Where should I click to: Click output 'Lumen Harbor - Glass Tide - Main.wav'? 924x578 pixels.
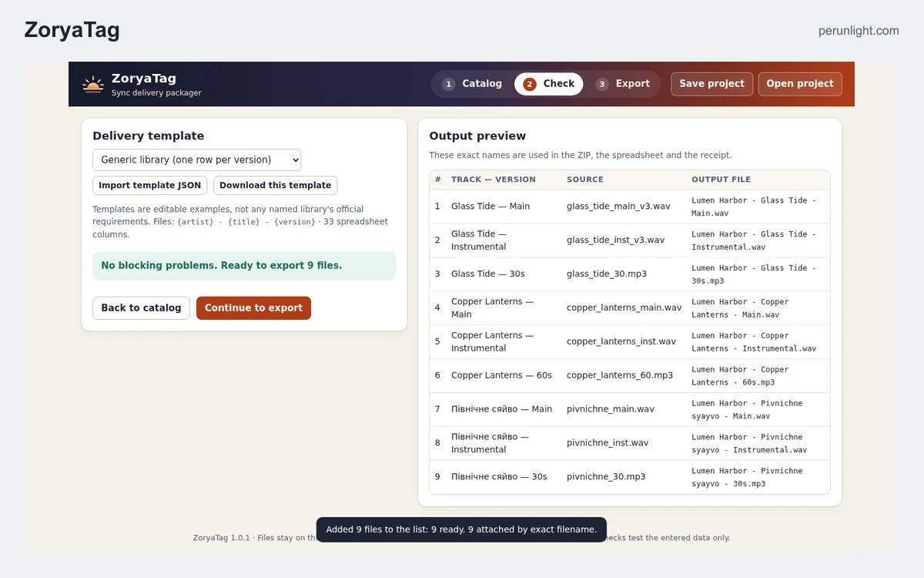click(754, 207)
